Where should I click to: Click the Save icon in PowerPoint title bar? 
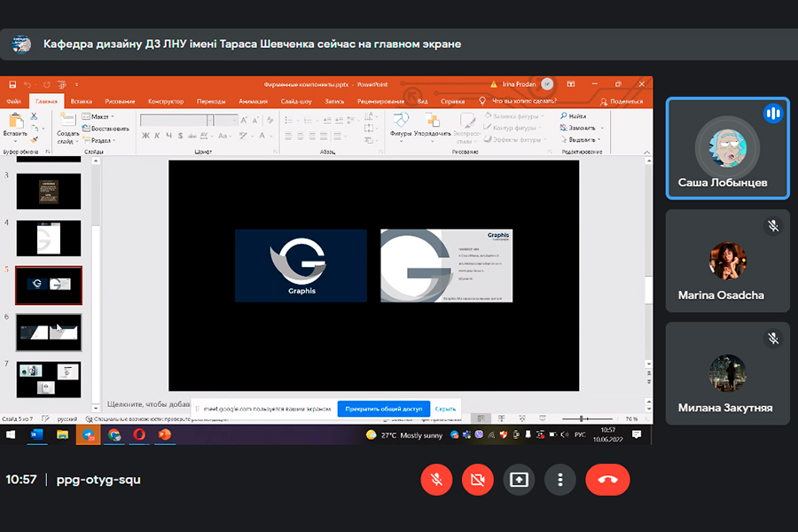point(12,84)
